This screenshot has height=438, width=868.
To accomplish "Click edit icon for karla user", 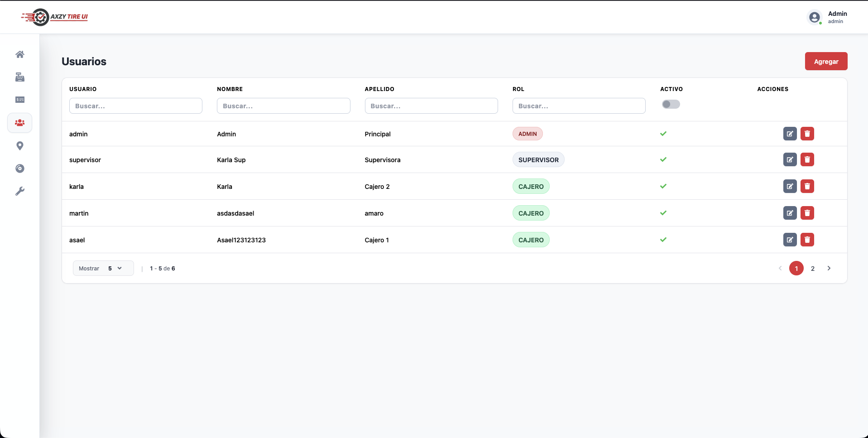I will 790,186.
